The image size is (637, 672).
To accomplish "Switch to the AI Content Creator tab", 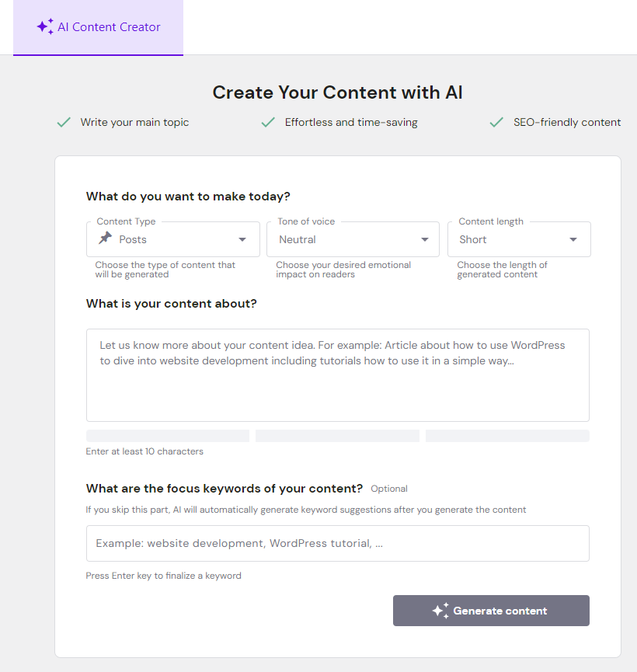I will 98,27.
